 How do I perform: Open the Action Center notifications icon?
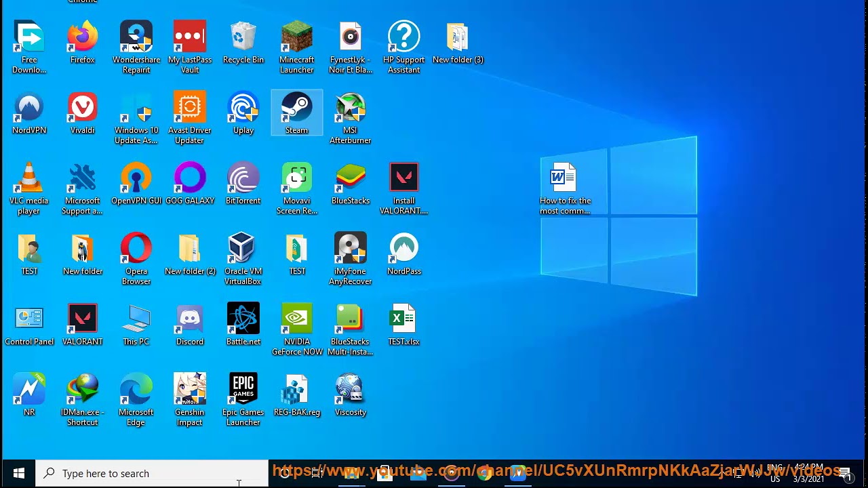click(x=845, y=474)
